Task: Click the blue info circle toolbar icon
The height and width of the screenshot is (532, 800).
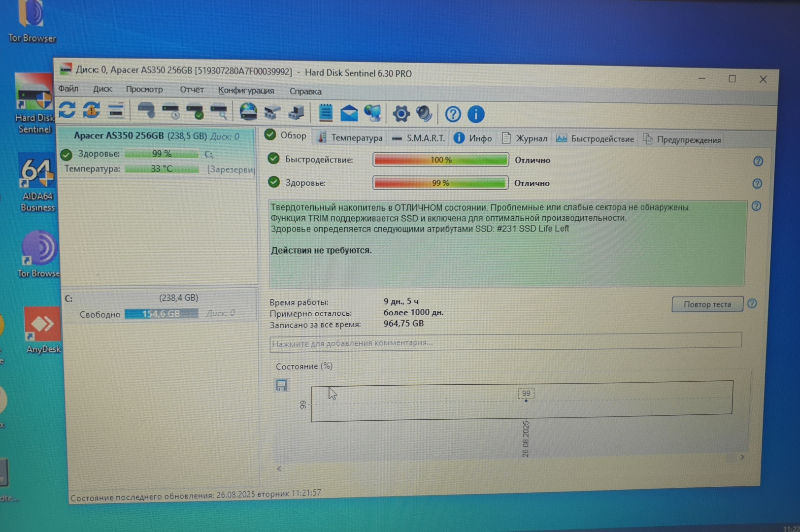Action: pyautogui.click(x=475, y=114)
